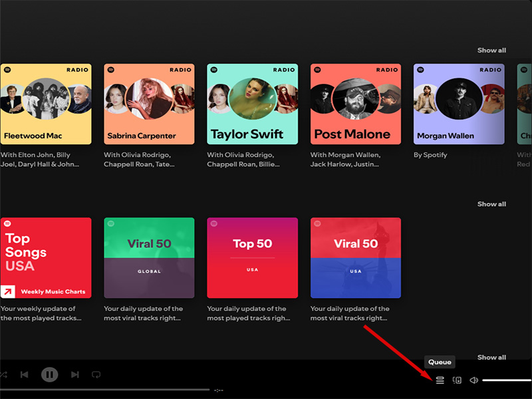
Task: Click Show all near the playback bar
Action: [x=491, y=357]
